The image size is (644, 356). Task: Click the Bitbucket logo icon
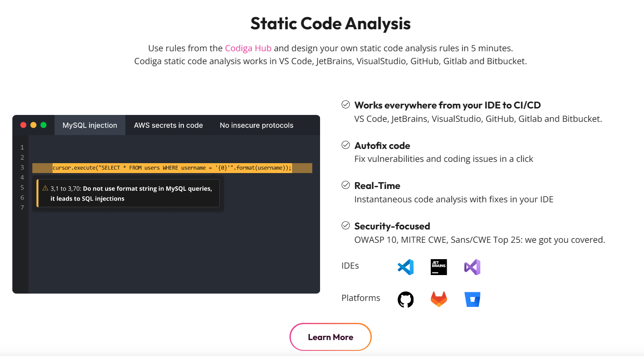(x=472, y=299)
